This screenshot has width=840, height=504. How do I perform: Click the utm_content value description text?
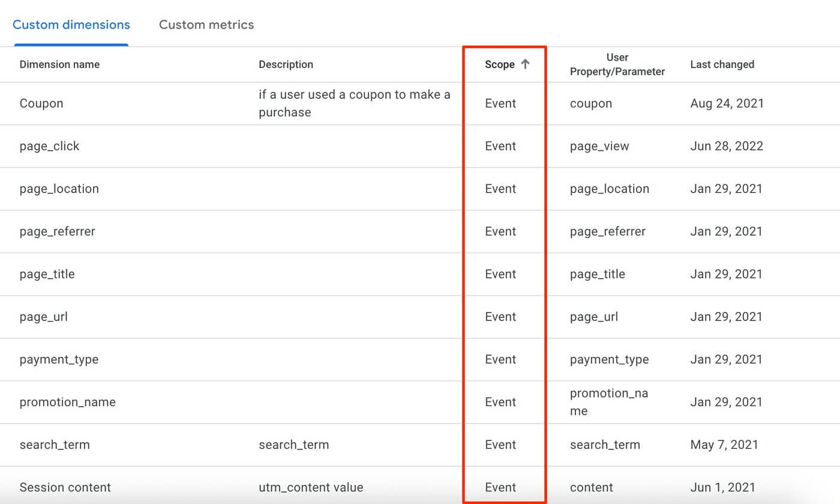click(x=311, y=487)
